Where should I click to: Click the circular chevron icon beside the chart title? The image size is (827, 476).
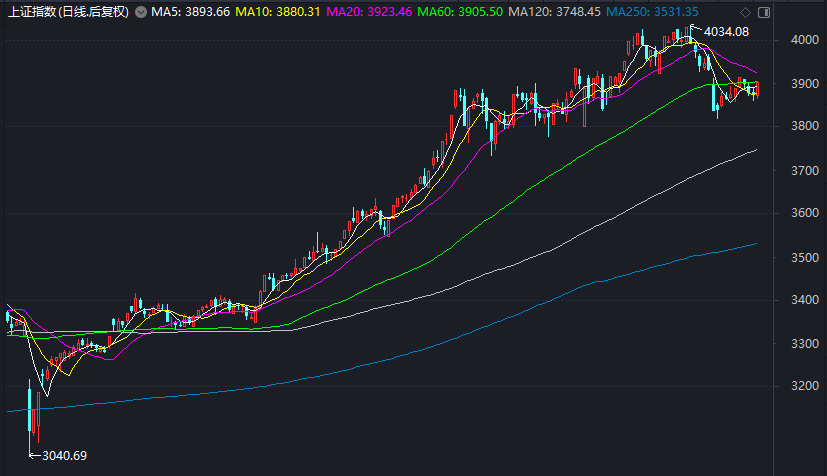click(x=140, y=12)
